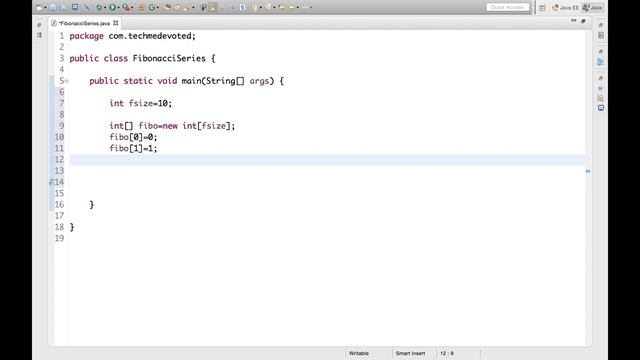Close the FibonacciSeries.java tab
640x360 pixels.
[116, 23]
